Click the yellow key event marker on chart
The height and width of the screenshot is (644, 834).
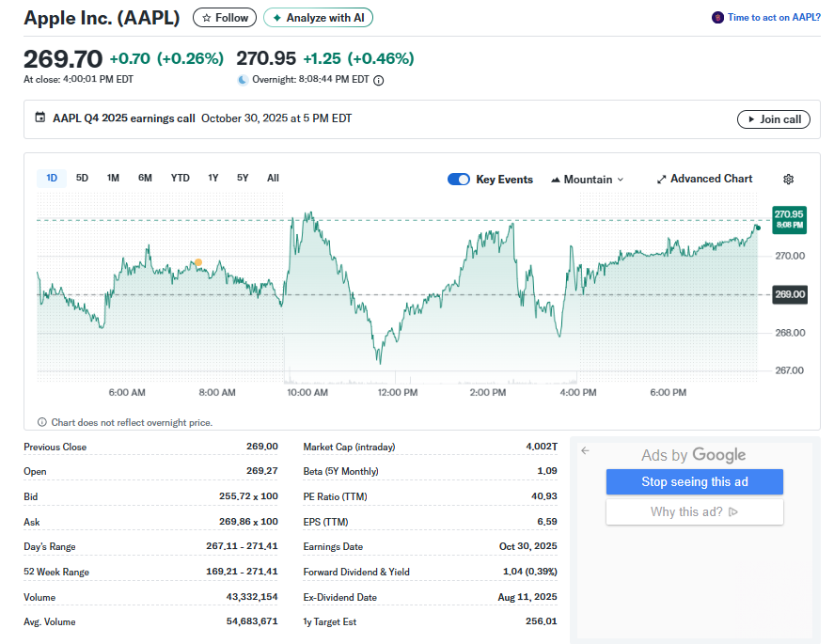197,262
